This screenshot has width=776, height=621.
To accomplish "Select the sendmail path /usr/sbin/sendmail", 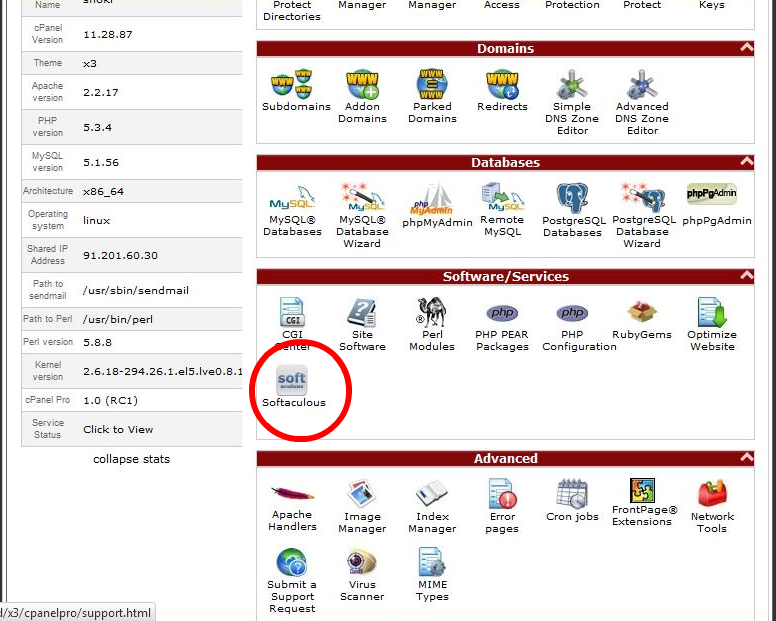I will click(136, 290).
